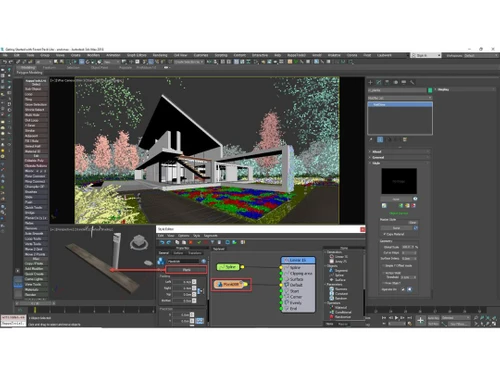Select the Segment object item in Items list

click(339, 271)
